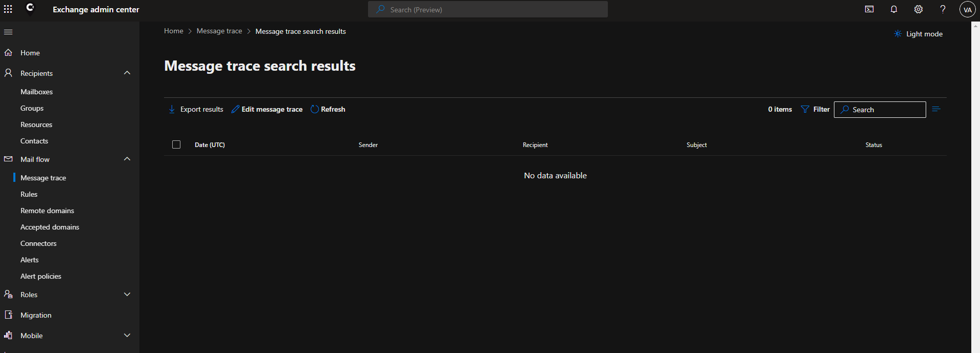Open the app launcher waffle icon
The height and width of the screenshot is (353, 980).
[8, 9]
